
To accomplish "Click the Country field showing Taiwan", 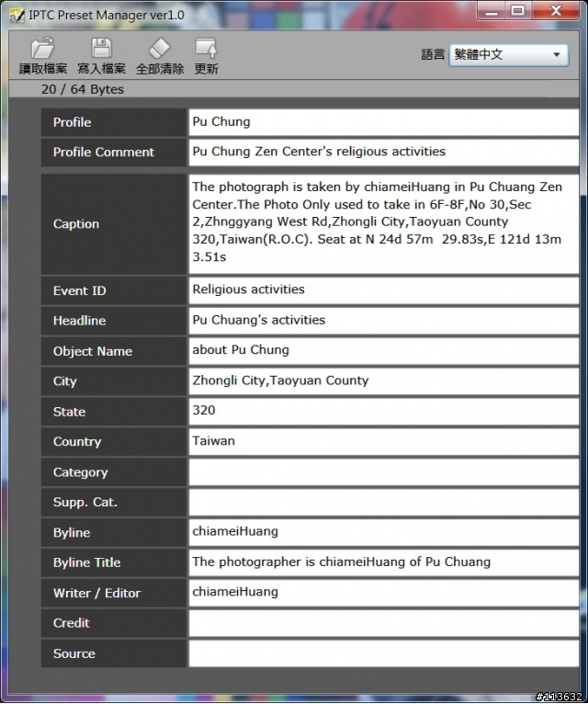I will 384,442.
